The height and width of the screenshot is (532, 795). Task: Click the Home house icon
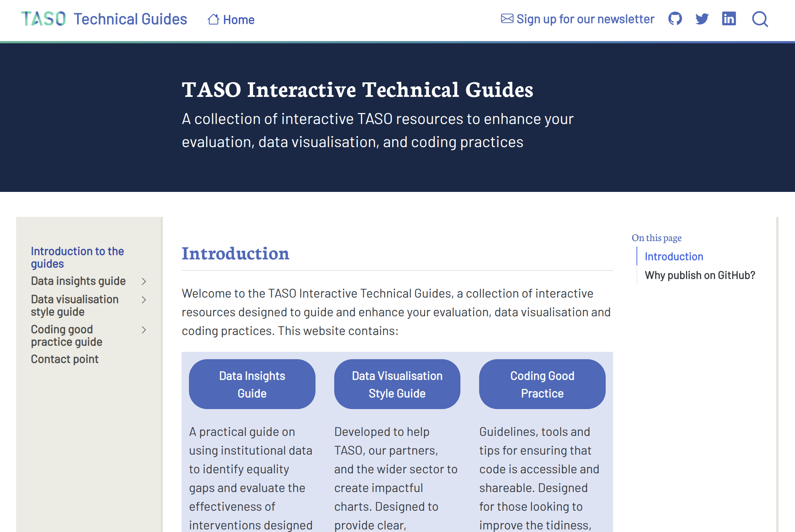pyautogui.click(x=213, y=19)
